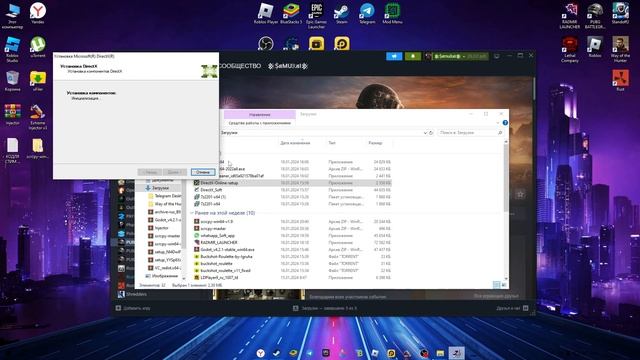
Task: Sort files by Размер column
Action: [x=375, y=143]
